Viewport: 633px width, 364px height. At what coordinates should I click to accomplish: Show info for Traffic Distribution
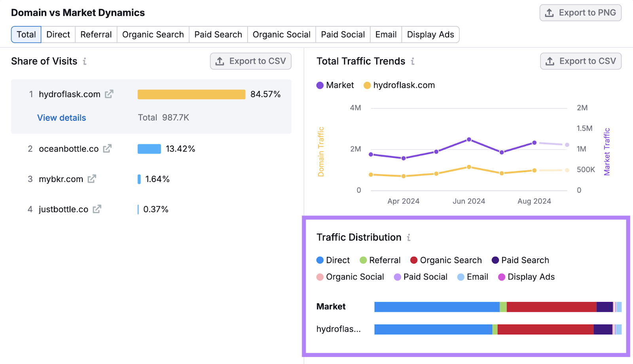pyautogui.click(x=409, y=237)
